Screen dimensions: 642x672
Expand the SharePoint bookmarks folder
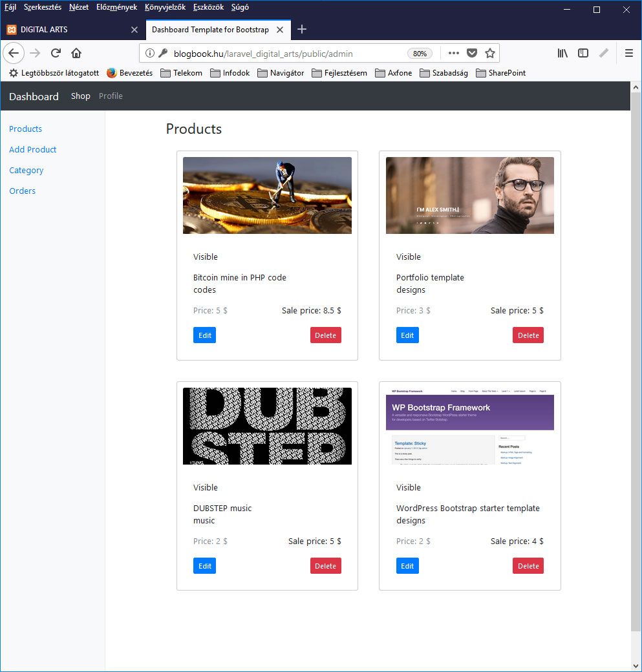[x=500, y=73]
